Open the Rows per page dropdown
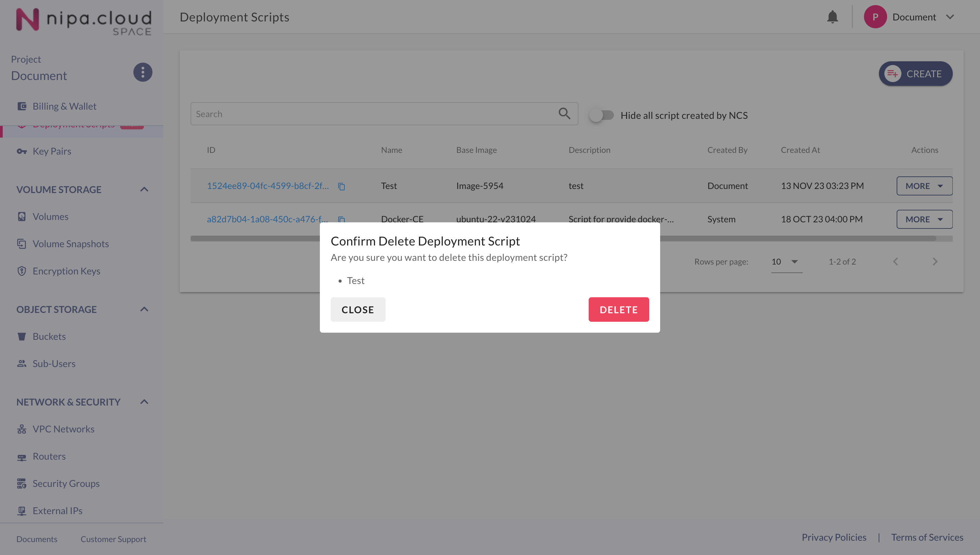This screenshot has width=980, height=555. click(786, 262)
